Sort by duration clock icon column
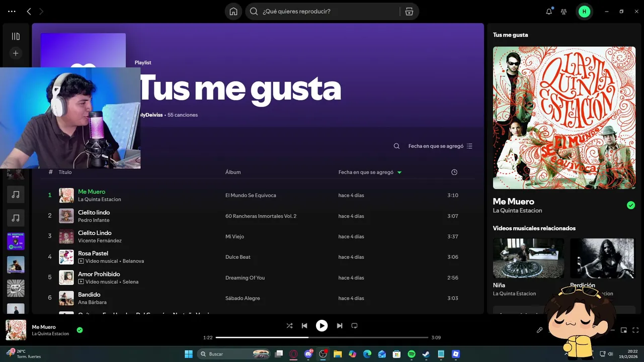644x362 pixels. [454, 172]
